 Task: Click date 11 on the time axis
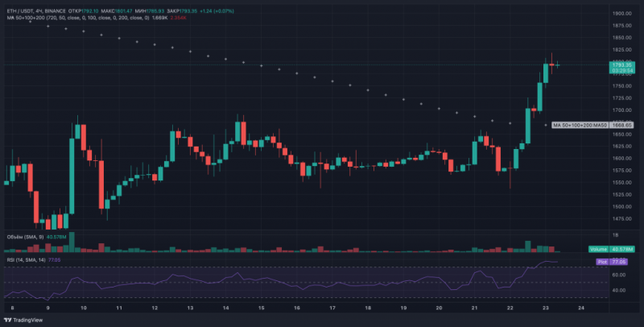pos(119,308)
